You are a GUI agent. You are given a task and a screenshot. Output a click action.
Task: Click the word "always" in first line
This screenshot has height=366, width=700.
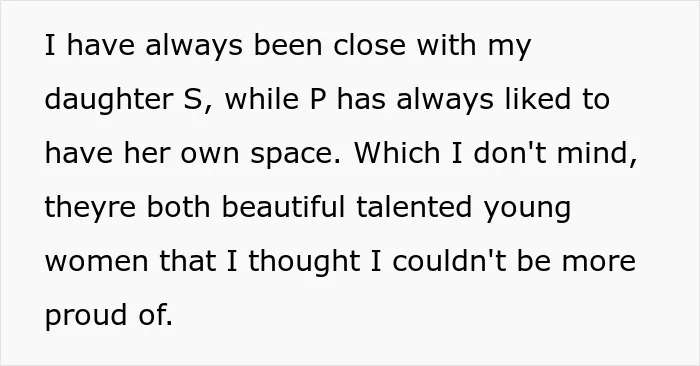194,46
